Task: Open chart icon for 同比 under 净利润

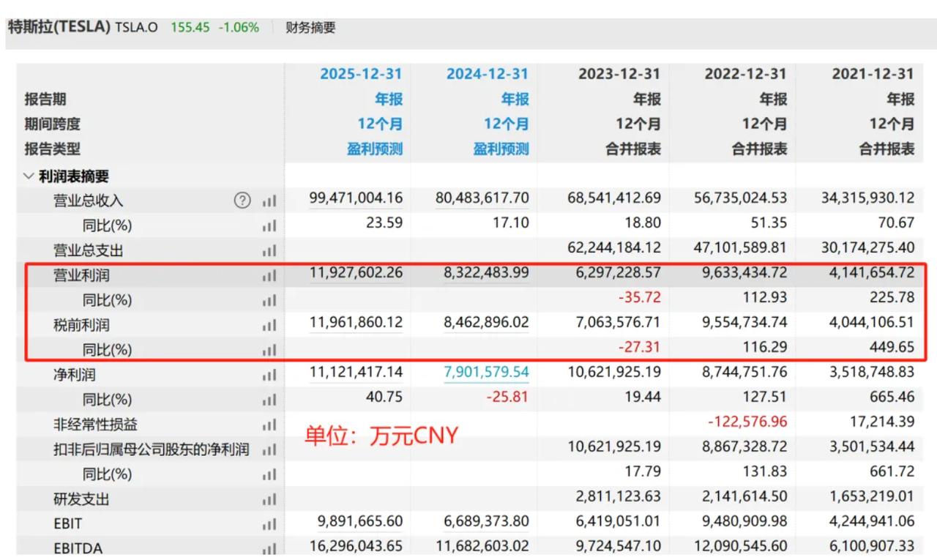Action: [269, 400]
